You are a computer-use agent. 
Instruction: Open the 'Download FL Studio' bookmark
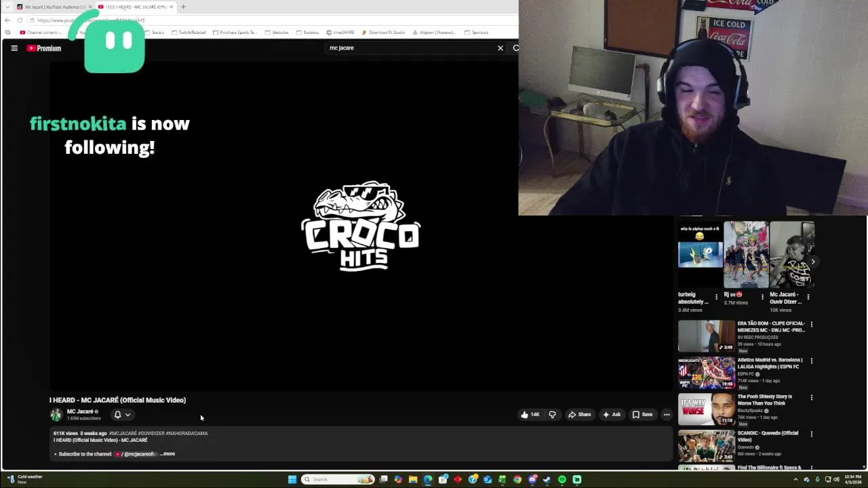[383, 33]
